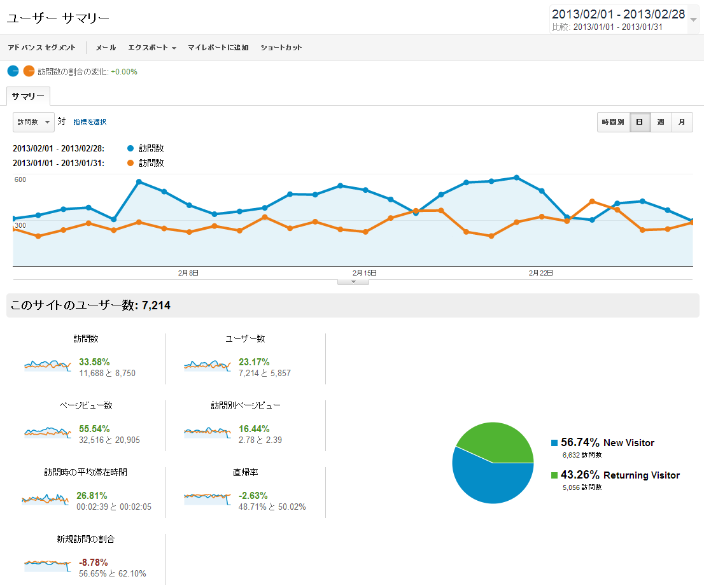704x588 pixels.
Task: Collapse the chart with the bottom arrow handle
Action: (x=353, y=282)
